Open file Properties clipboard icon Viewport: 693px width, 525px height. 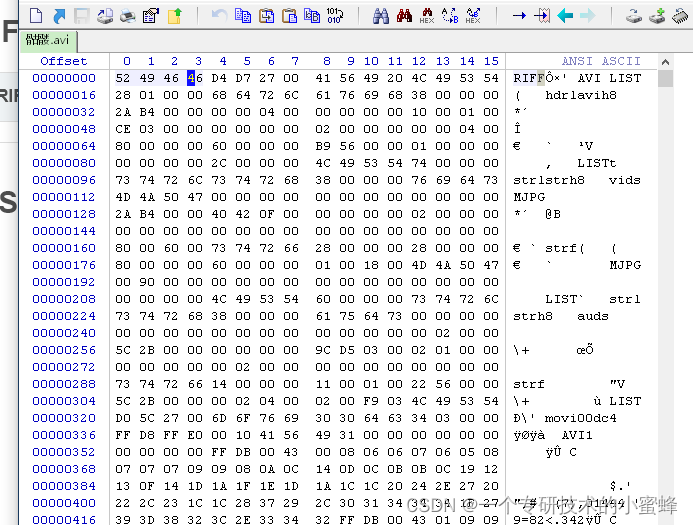pyautogui.click(x=151, y=16)
